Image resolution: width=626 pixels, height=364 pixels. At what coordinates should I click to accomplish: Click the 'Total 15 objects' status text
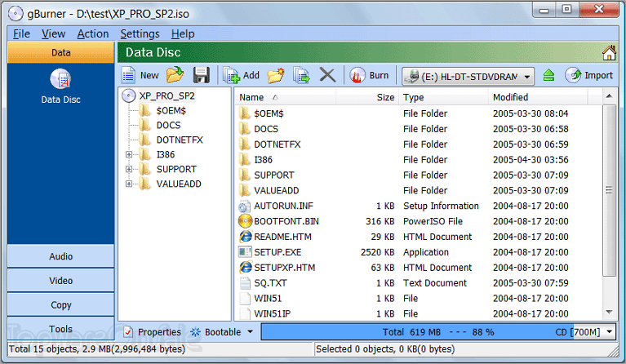click(x=97, y=349)
